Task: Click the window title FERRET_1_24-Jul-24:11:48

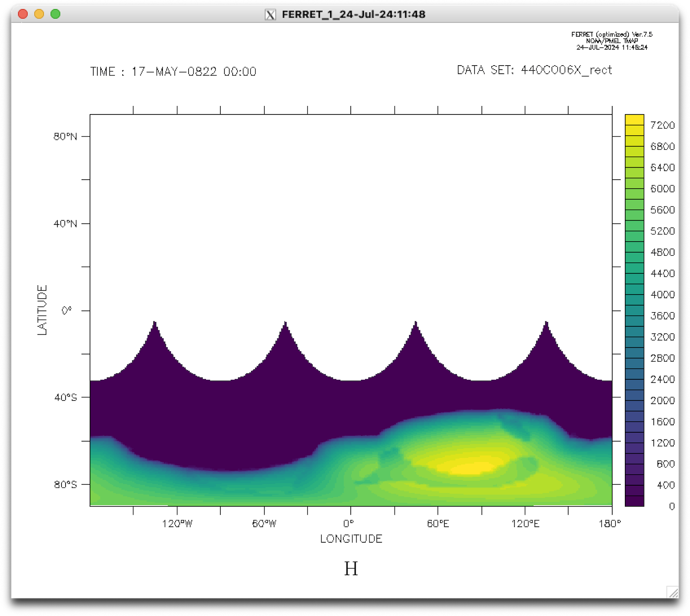Action: tap(353, 14)
